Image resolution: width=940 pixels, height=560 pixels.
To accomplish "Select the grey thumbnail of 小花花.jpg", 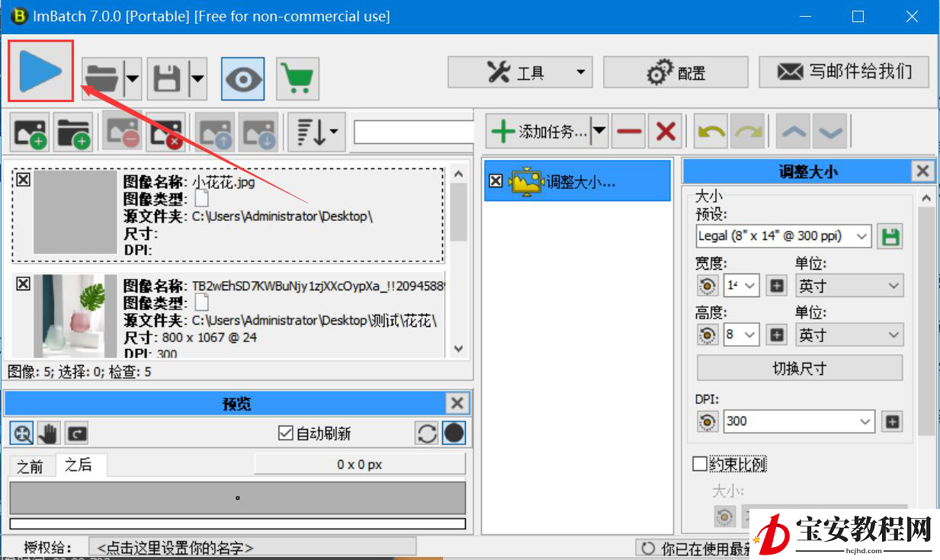I will pyautogui.click(x=75, y=212).
